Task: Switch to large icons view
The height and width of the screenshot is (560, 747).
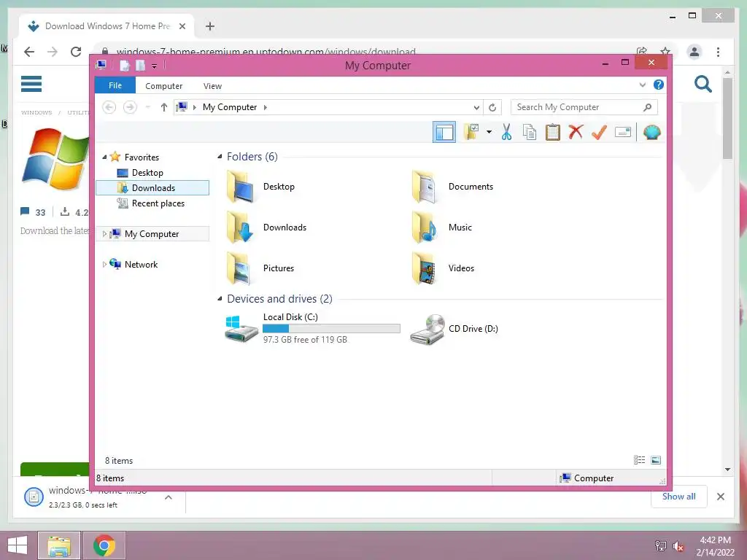Action: tap(656, 460)
